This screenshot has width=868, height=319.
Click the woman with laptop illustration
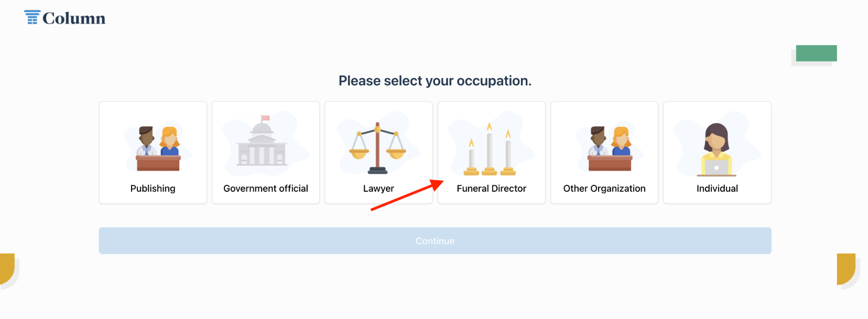(x=717, y=150)
